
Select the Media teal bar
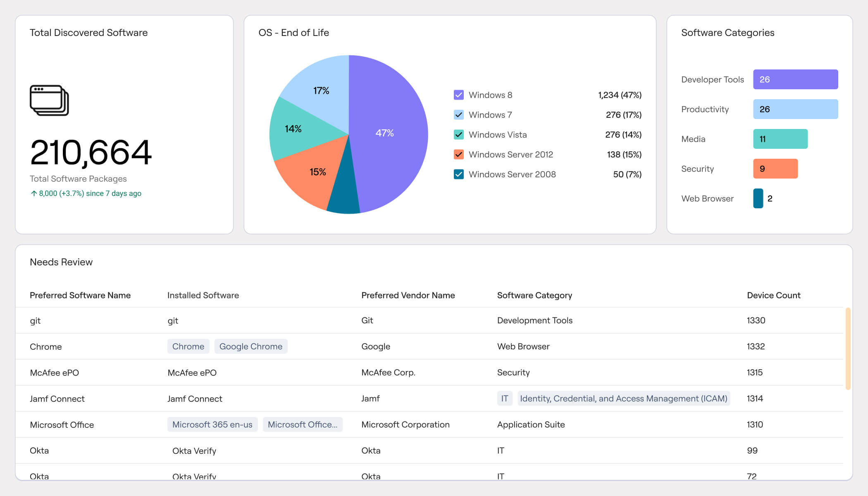(780, 139)
